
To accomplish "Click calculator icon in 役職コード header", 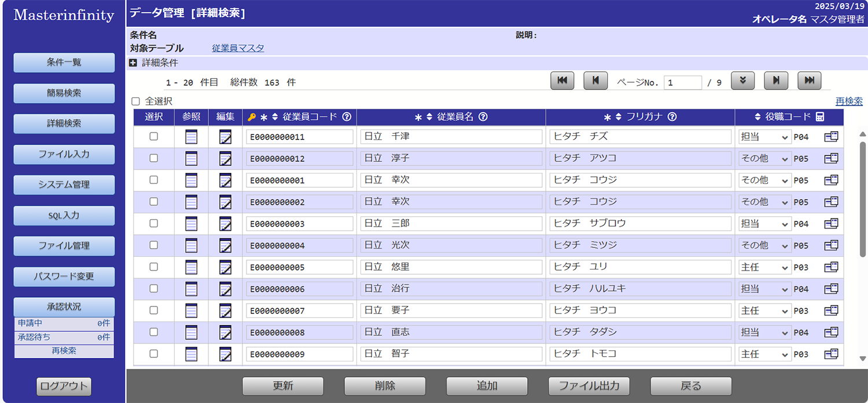I will pos(819,117).
